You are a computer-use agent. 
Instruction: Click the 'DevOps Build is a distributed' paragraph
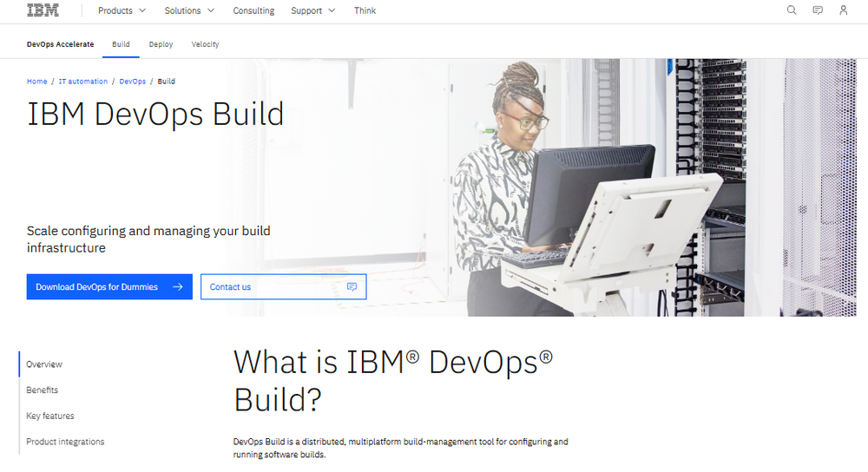(x=400, y=449)
